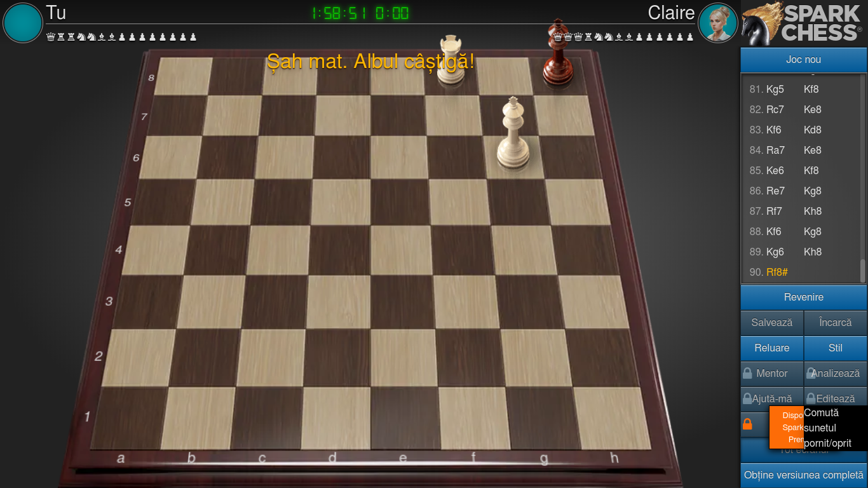Open Claire's avatar portrait
This screenshot has width=868, height=488.
(717, 23)
